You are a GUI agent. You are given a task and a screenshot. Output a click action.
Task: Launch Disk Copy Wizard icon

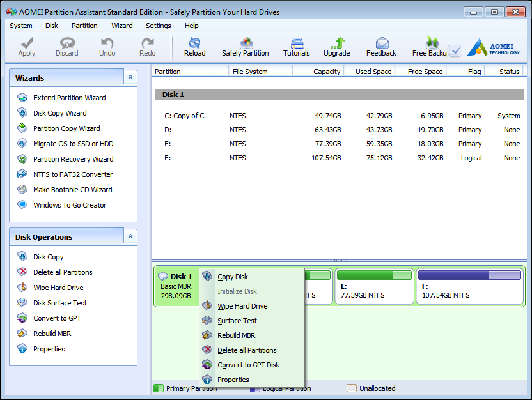click(22, 113)
